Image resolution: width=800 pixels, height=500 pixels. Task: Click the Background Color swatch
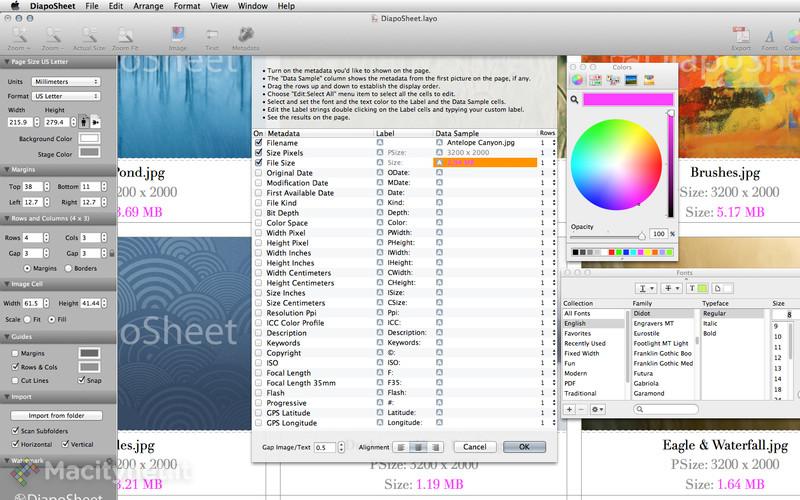point(90,138)
